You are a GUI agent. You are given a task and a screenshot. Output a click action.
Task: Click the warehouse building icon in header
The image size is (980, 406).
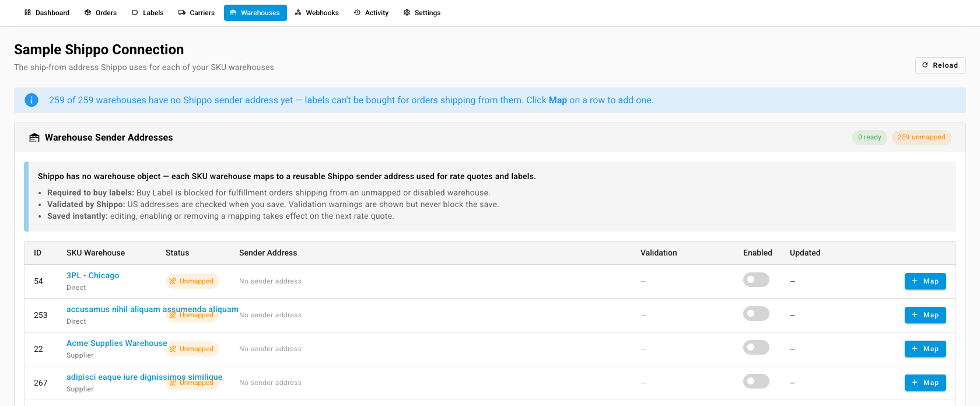pyautogui.click(x=34, y=138)
